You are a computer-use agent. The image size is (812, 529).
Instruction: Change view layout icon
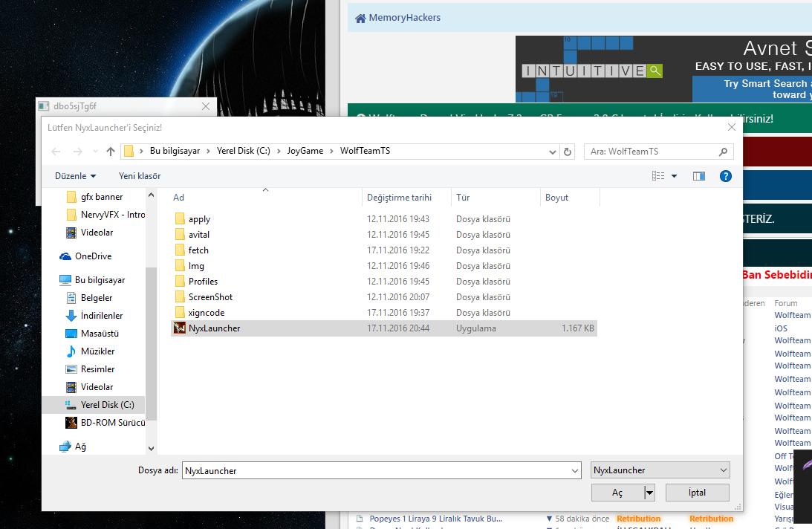[x=658, y=176]
